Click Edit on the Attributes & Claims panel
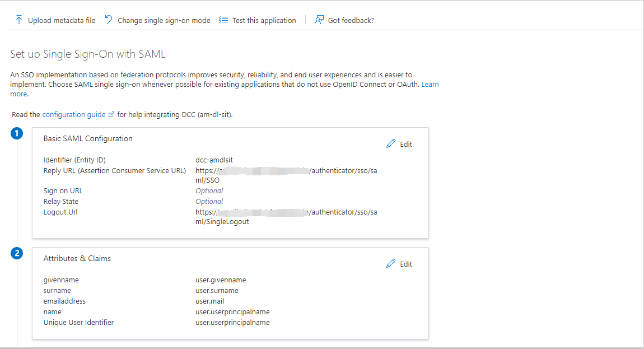Screen dimensions: 644x349 [x=405, y=263]
